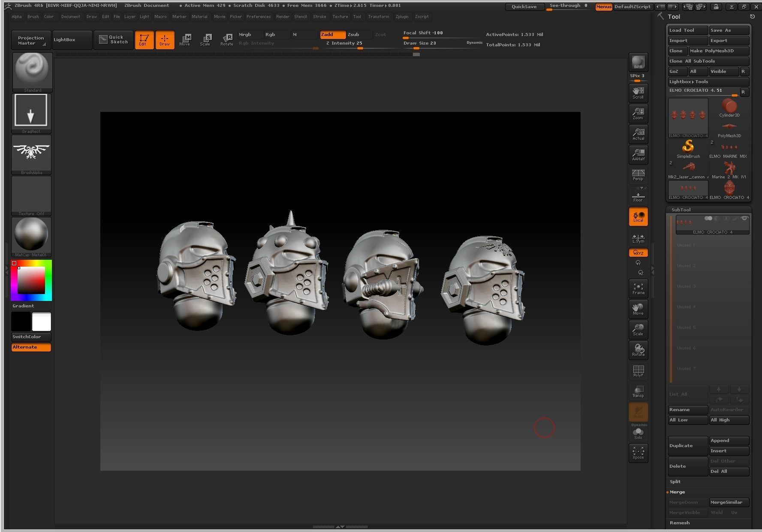Toggle Local transformations
The width and height of the screenshot is (762, 532).
(638, 217)
